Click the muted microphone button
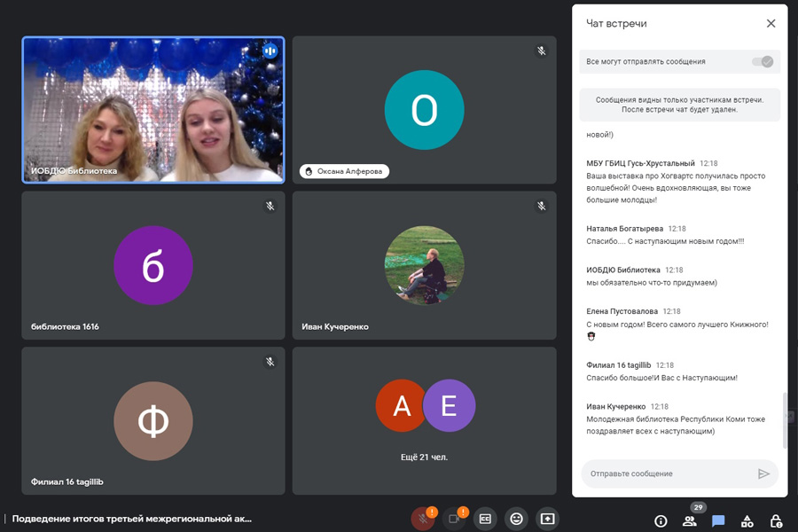This screenshot has height=532, width=798. [x=423, y=519]
